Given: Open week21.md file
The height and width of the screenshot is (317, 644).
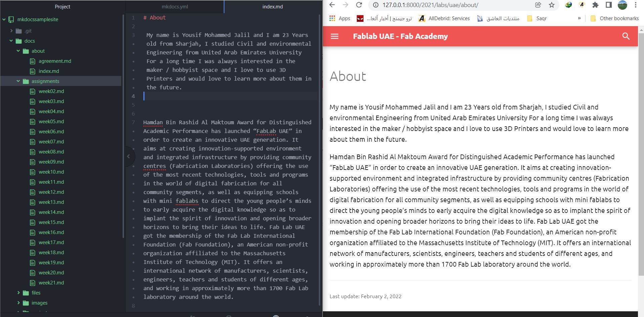Looking at the screenshot, I should pyautogui.click(x=51, y=283).
